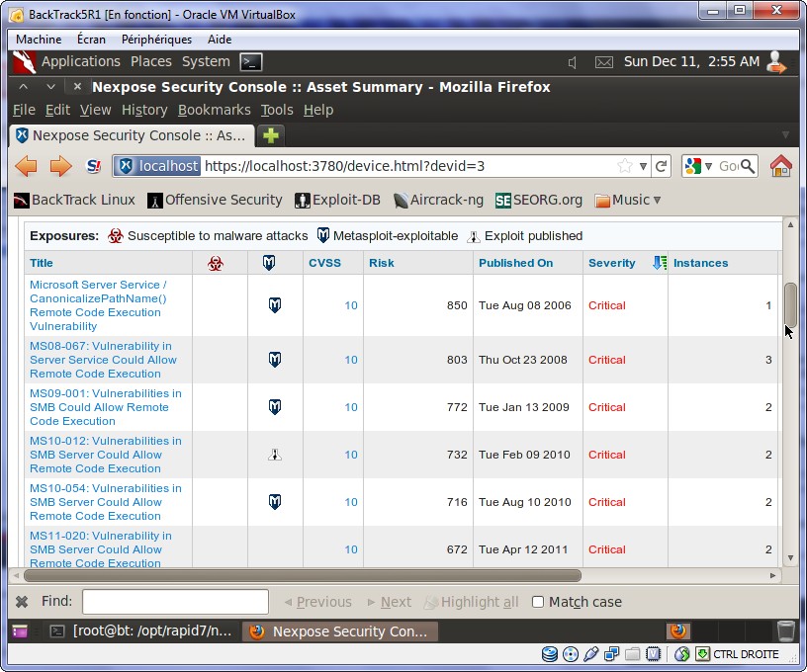807x672 pixels.
Task: Click BackTrack dragon logo in panel
Action: point(24,62)
